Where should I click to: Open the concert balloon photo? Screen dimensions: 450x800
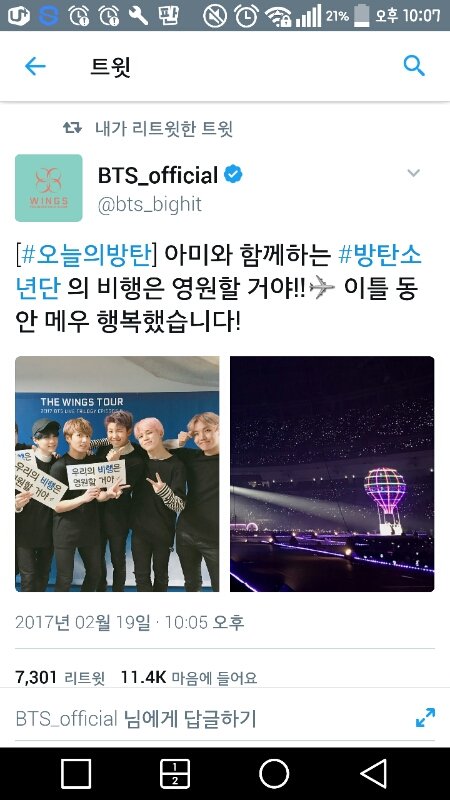pos(332,474)
